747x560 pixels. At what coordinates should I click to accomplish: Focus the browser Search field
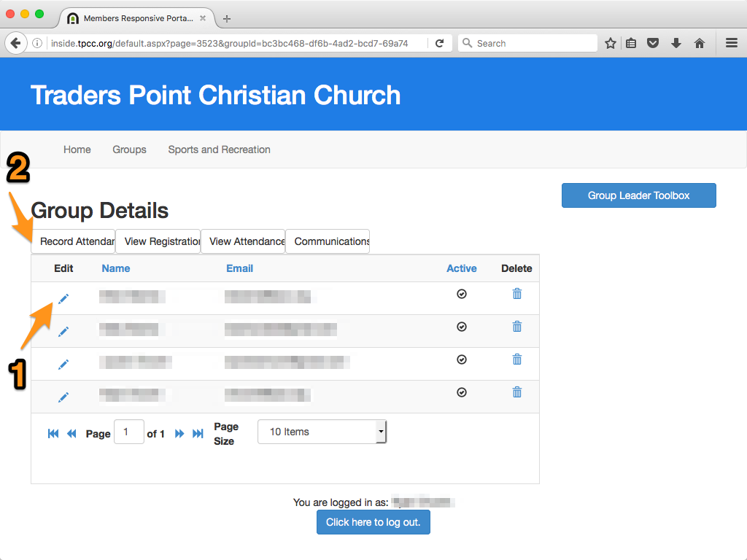pos(528,43)
